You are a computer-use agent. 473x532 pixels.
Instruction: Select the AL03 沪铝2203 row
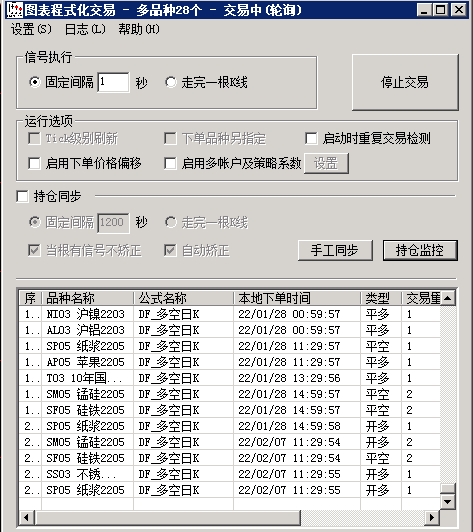click(230, 330)
